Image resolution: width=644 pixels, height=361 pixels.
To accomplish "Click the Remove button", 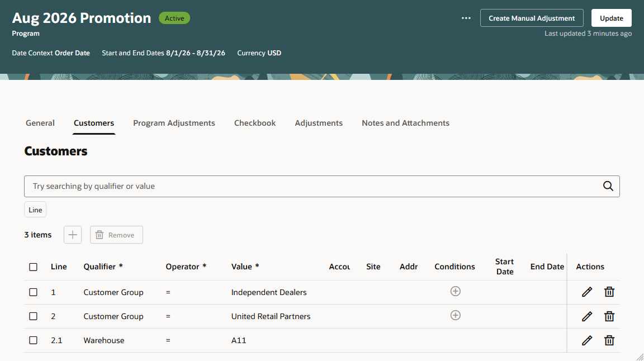I will tap(117, 235).
